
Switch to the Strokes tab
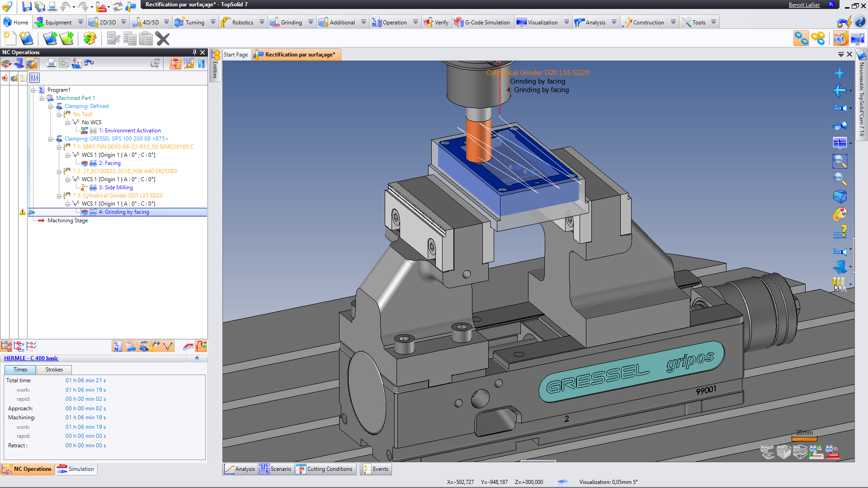54,370
